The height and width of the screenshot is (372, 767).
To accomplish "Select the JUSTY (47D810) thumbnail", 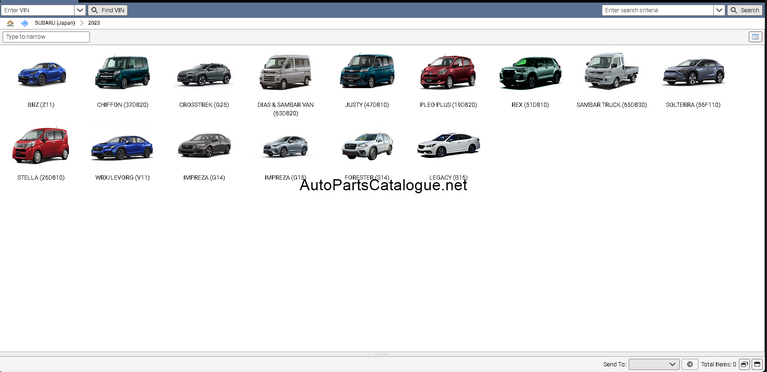I will [367, 71].
